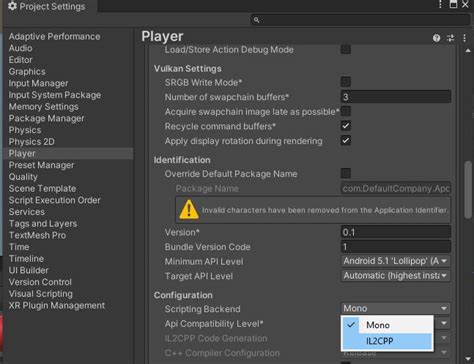The image size is (474, 364).
Task: Click the C++ Compiler Configuration dropdown arrow
Action: [444, 352]
